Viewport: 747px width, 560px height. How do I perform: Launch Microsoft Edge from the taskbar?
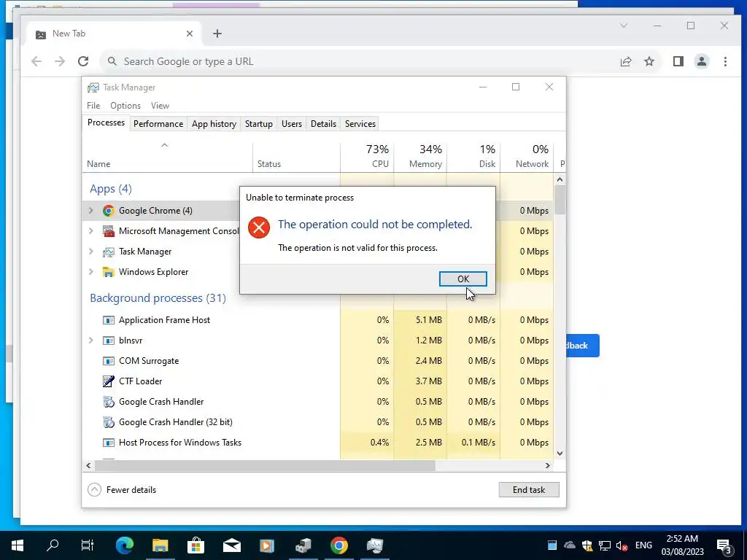pyautogui.click(x=125, y=545)
